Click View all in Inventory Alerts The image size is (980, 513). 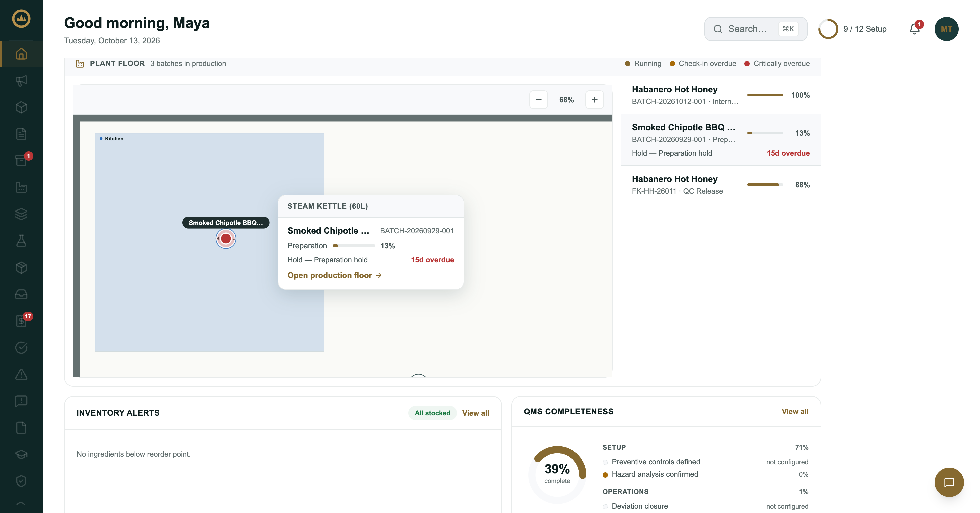pyautogui.click(x=476, y=413)
